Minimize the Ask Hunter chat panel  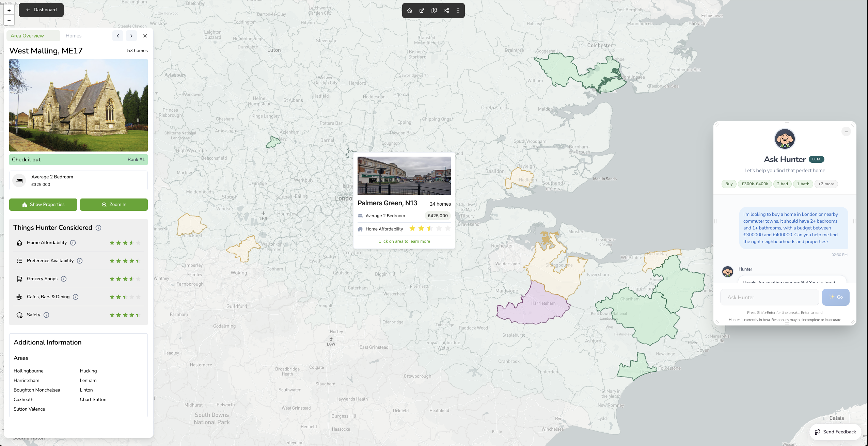pyautogui.click(x=846, y=132)
